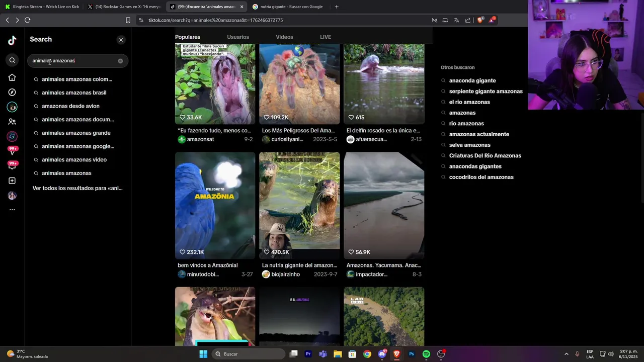644x362 pixels.
Task: Click suggestion 'animales amazonas colom...'
Action: coord(77,79)
